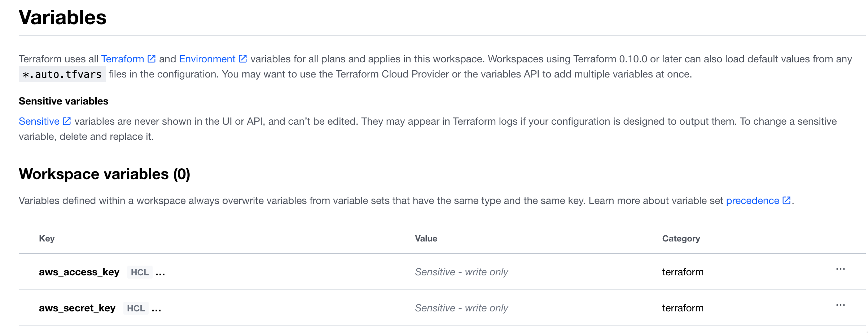Image resolution: width=868 pixels, height=333 pixels.
Task: Click external-link icon next to Sensitive
Action: coord(67,121)
